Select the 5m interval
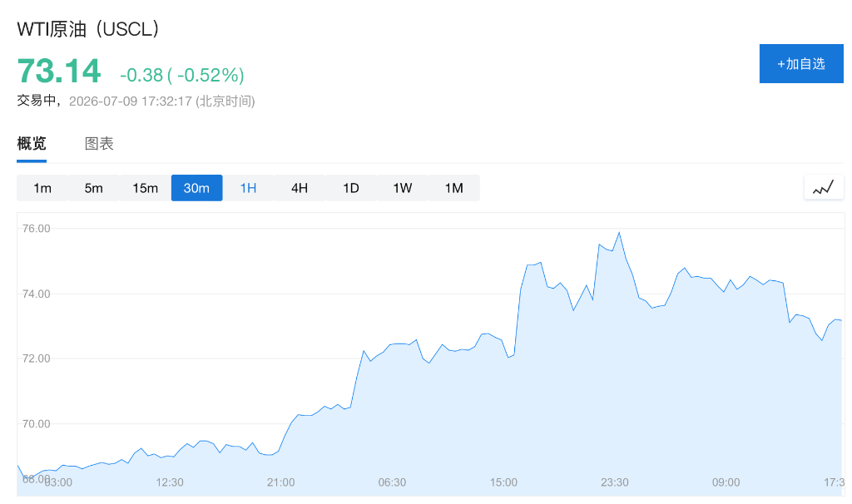The height and width of the screenshot is (504, 852). 93,188
